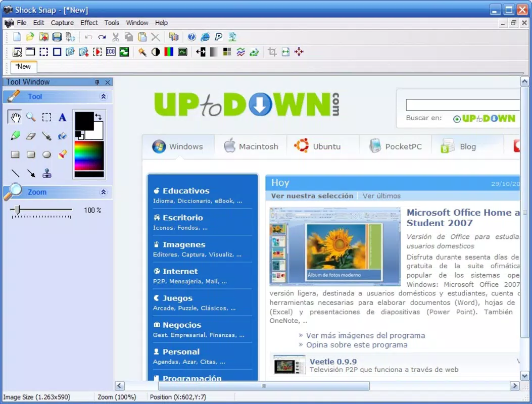The height and width of the screenshot is (404, 532).
Task: Select the magnifier zoom tool in Tool panel
Action: pyautogui.click(x=31, y=117)
